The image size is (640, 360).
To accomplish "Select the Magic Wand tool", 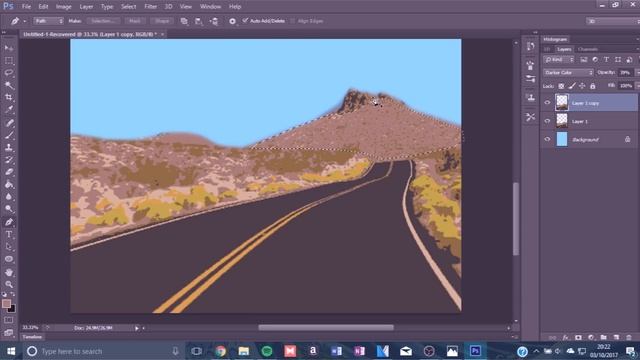I will (x=9, y=85).
